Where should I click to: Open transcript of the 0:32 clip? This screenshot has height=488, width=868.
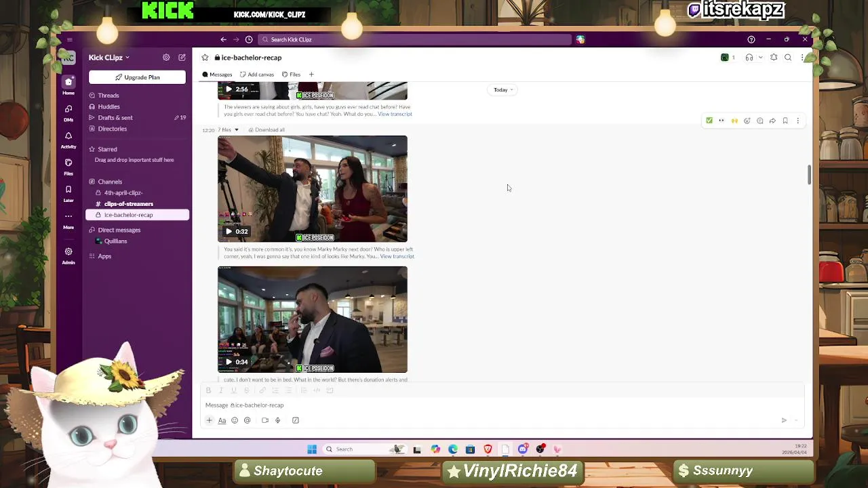coord(397,256)
